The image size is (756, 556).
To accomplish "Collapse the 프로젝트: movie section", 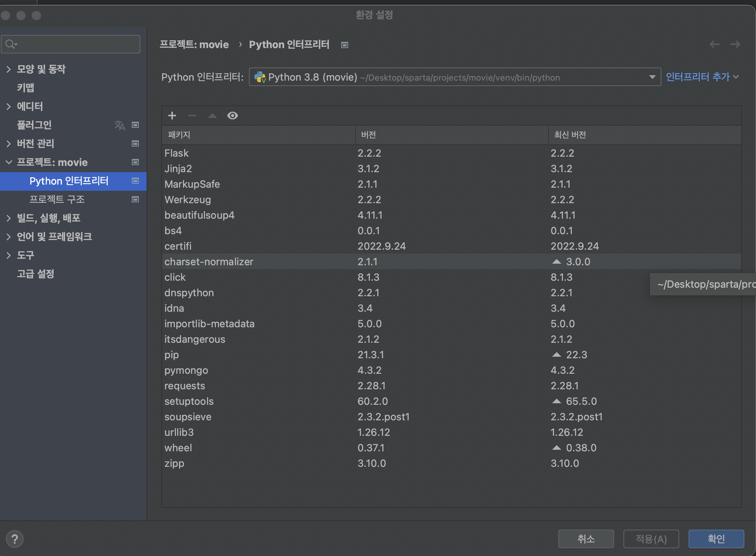I will pos(9,162).
